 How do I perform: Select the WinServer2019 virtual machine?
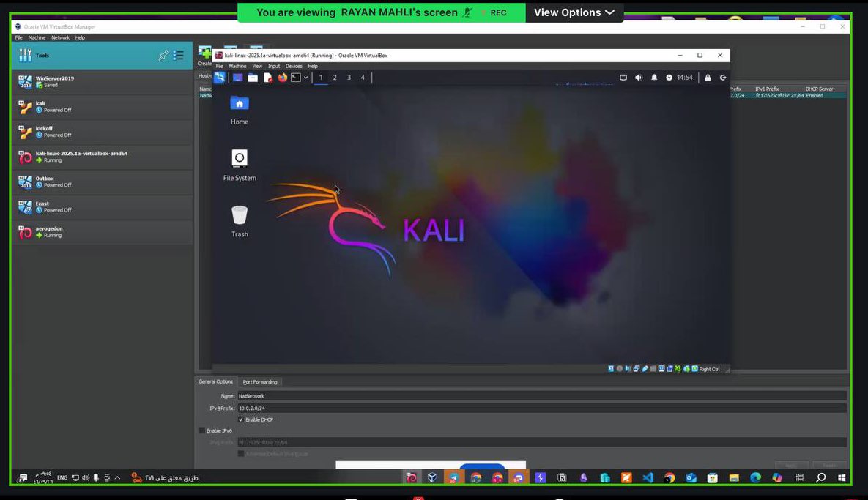click(x=103, y=81)
